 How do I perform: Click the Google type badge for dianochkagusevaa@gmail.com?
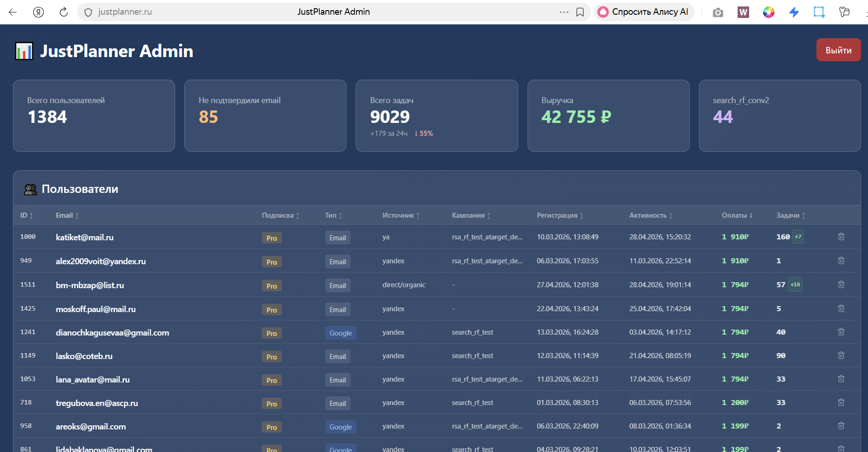pyautogui.click(x=340, y=333)
